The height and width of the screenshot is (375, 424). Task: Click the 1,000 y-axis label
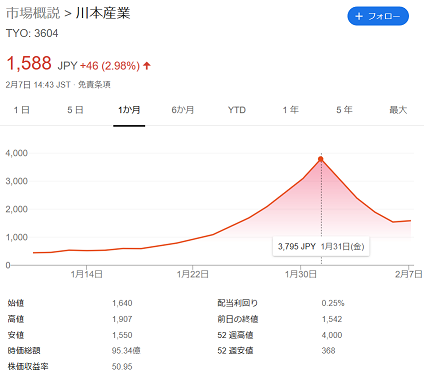coord(17,237)
